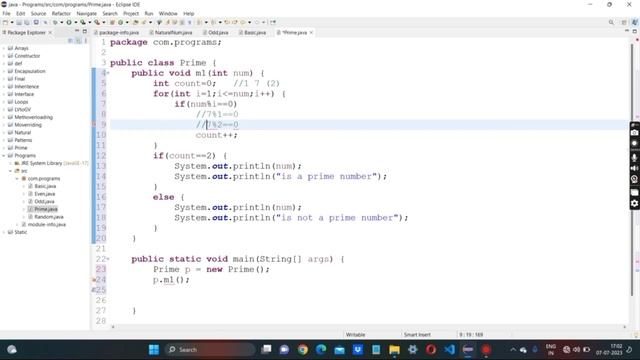Expand the JRE System Library node
Viewport: 640px width, 360px height.
click(11, 163)
